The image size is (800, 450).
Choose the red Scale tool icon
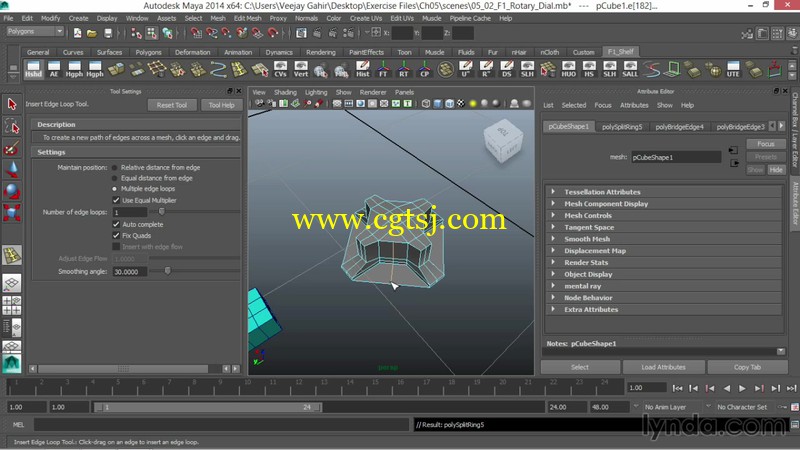pos(12,212)
